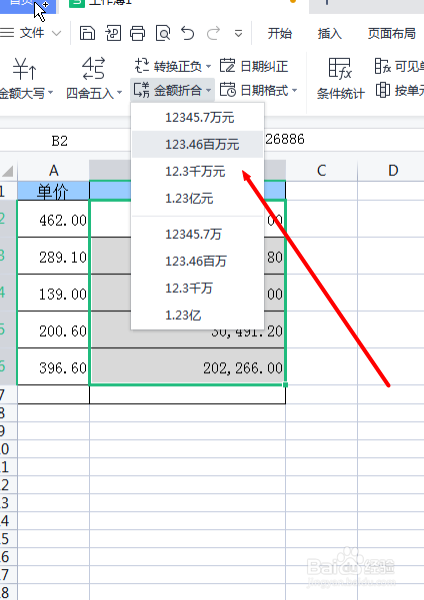Click the Save icon in quick toolbar
This screenshot has height=600, width=424.
87,33
